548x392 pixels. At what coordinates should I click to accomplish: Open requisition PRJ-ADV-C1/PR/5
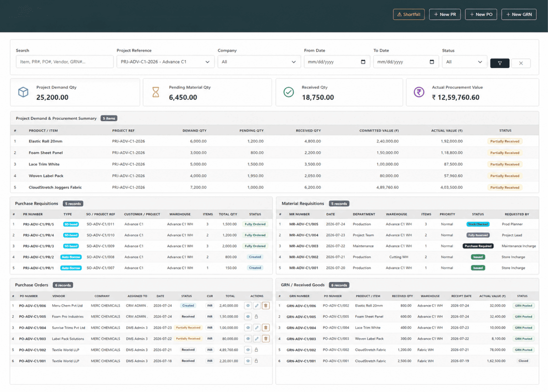(39, 224)
